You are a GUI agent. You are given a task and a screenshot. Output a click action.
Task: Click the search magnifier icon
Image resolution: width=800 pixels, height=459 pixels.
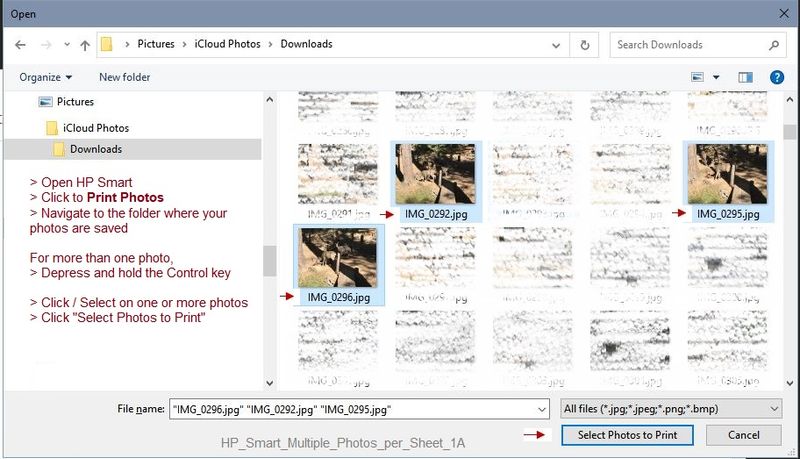pos(774,45)
